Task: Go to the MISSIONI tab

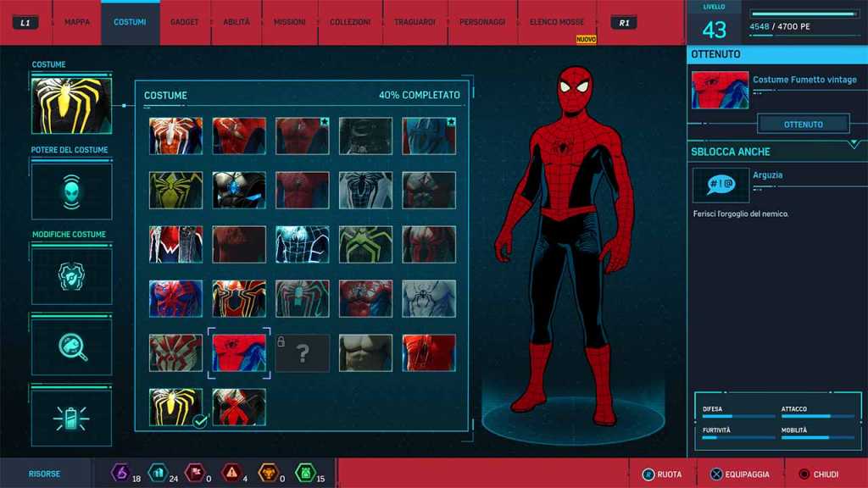Action: [x=290, y=22]
